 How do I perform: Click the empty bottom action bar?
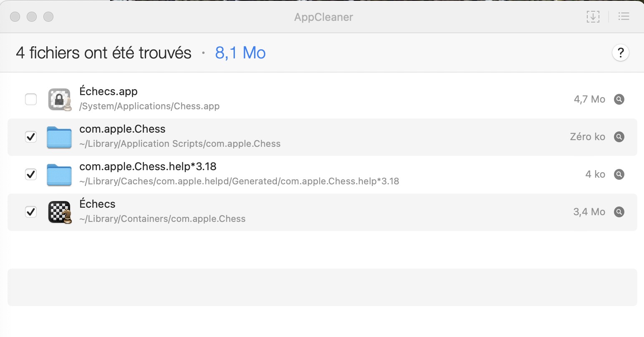[322, 287]
